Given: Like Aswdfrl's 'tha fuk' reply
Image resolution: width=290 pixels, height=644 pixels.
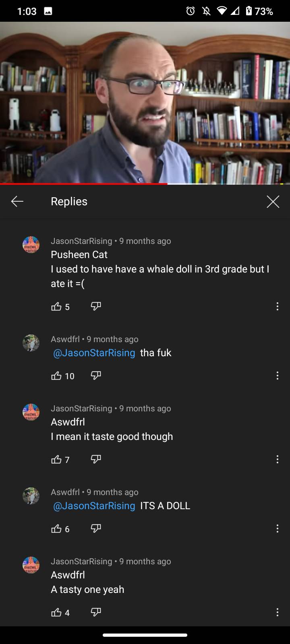Looking at the screenshot, I should (x=57, y=376).
